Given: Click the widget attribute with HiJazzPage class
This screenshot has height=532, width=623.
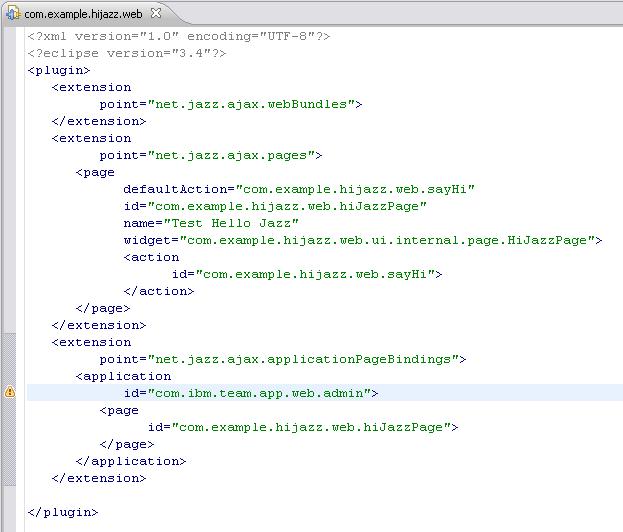Looking at the screenshot, I should (x=362, y=240).
